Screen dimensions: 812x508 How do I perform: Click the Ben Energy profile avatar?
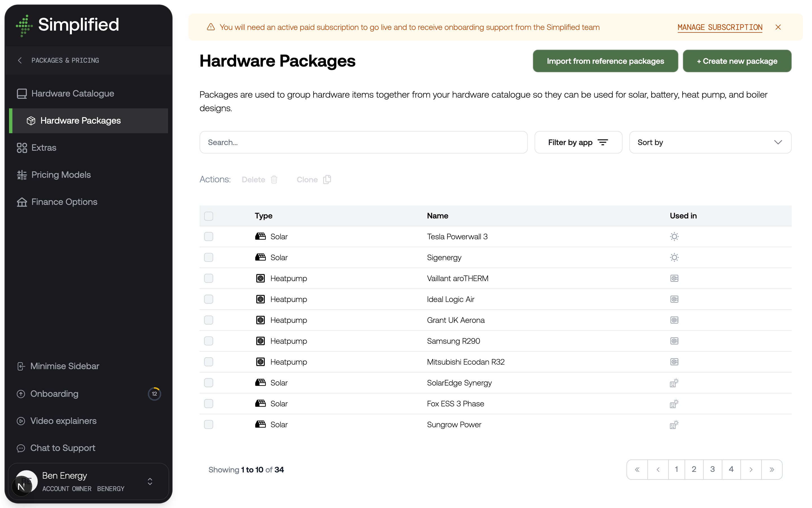pyautogui.click(x=26, y=481)
